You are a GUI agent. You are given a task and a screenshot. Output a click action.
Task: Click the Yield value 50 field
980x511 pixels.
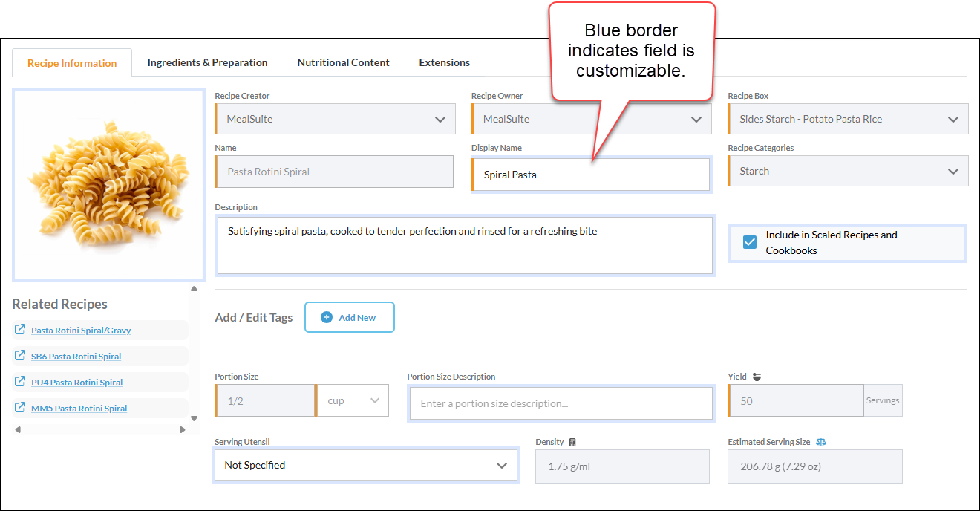pos(796,400)
